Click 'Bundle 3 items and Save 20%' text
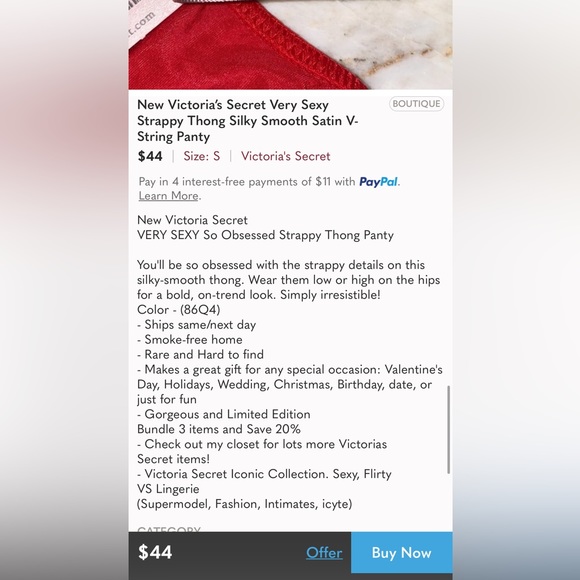The height and width of the screenshot is (580, 580). click(219, 429)
